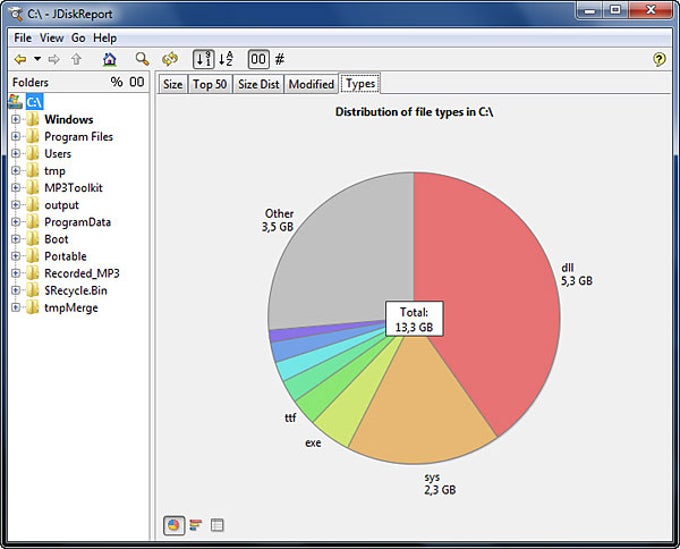The image size is (680, 549).
Task: Go back with the yellow left arrow
Action: coord(20,59)
